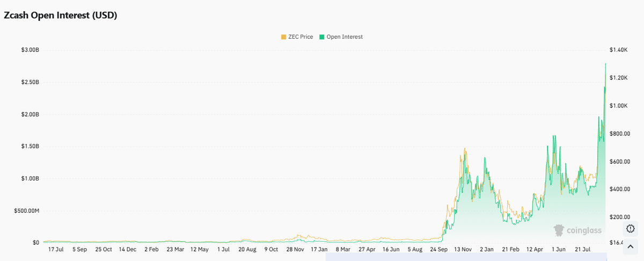The image size is (644, 261).
Task: Click the 12 Apr date label
Action: tap(535, 250)
